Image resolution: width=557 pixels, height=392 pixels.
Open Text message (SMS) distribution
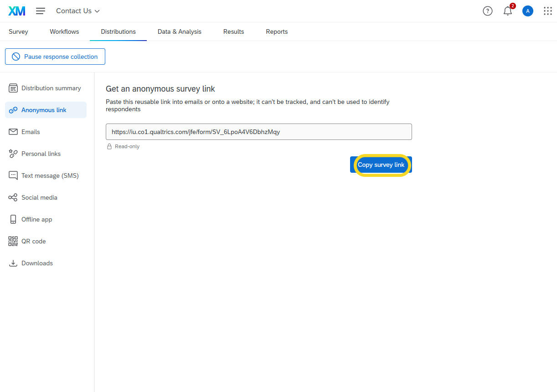[x=50, y=175]
